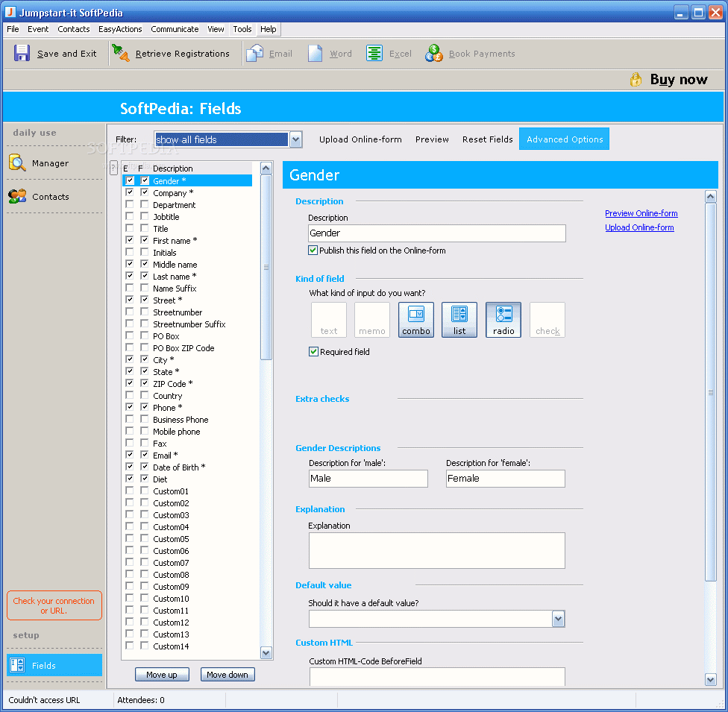Click the Jumpstart-it title bar icon
Image resolution: width=728 pixels, height=712 pixels.
click(10, 12)
